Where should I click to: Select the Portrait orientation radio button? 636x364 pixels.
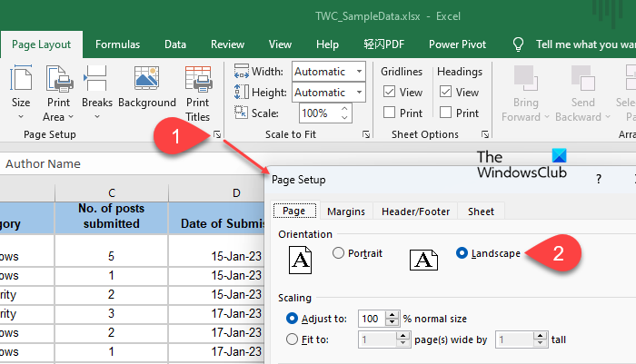[x=339, y=253]
